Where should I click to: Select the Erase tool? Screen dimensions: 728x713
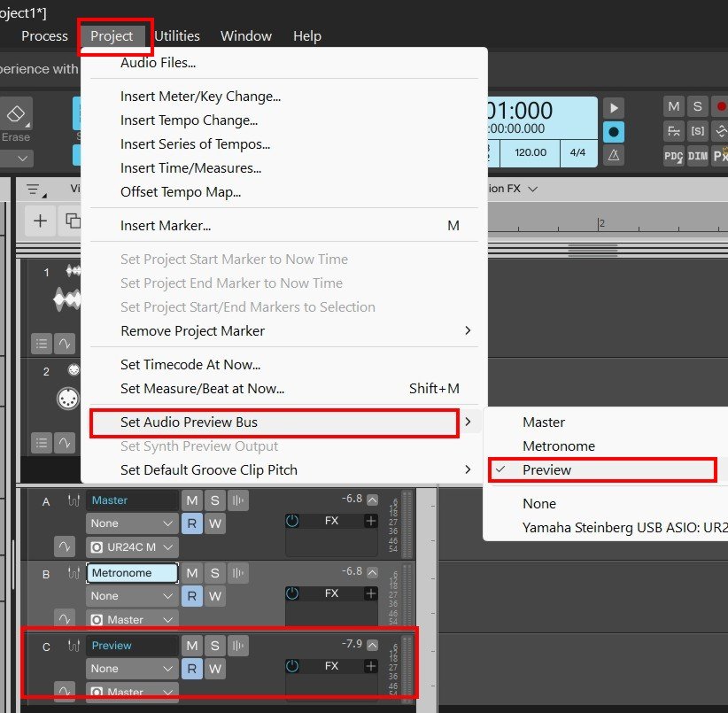pyautogui.click(x=16, y=121)
